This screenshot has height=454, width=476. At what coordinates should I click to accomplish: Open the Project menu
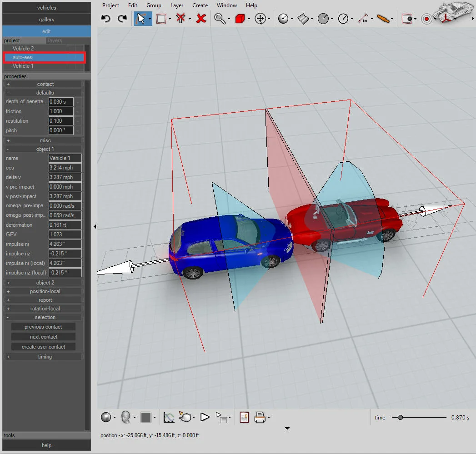[x=110, y=5]
